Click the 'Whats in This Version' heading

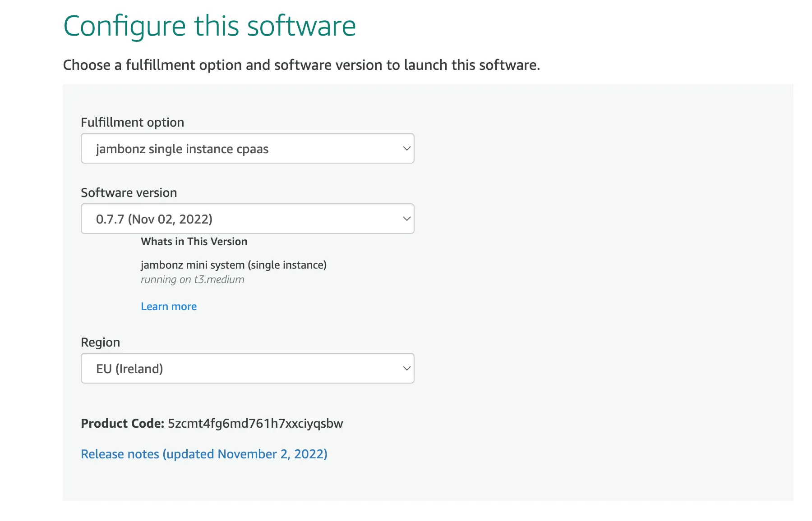(194, 242)
